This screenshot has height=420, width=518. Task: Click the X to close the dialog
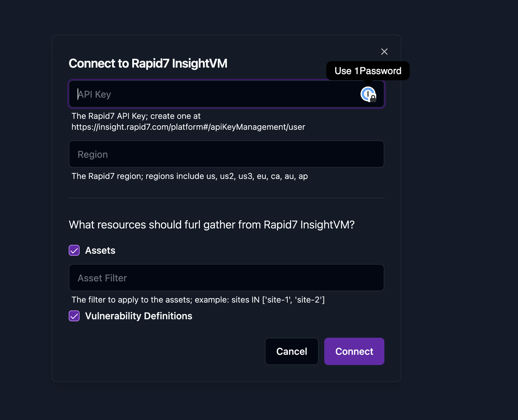384,52
